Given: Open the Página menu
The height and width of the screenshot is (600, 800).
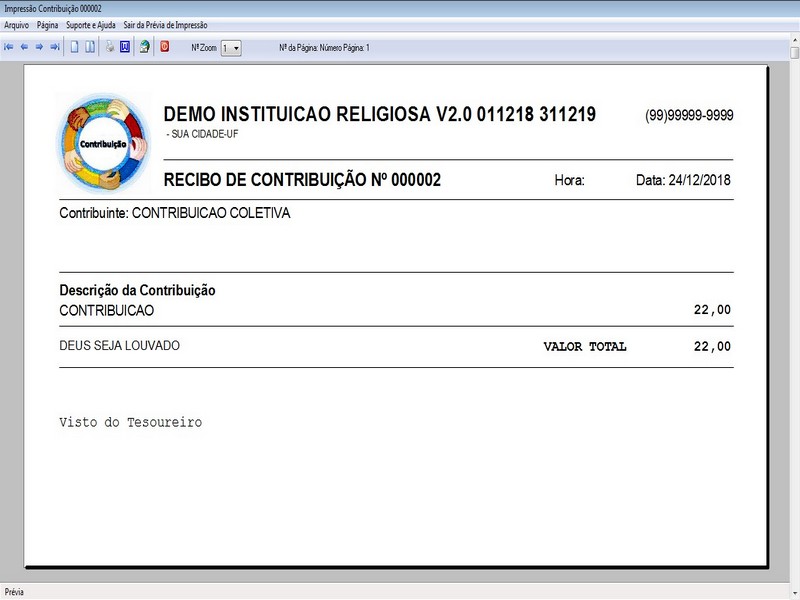Looking at the screenshot, I should 47,25.
